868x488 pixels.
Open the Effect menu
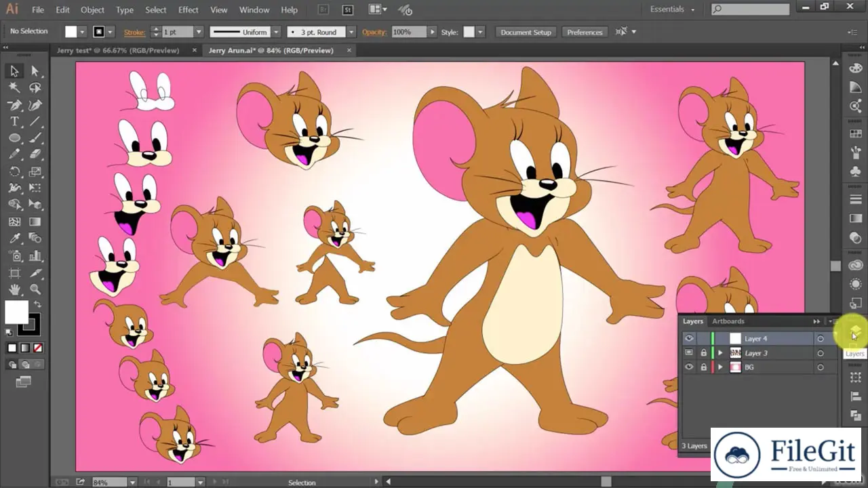(x=189, y=9)
